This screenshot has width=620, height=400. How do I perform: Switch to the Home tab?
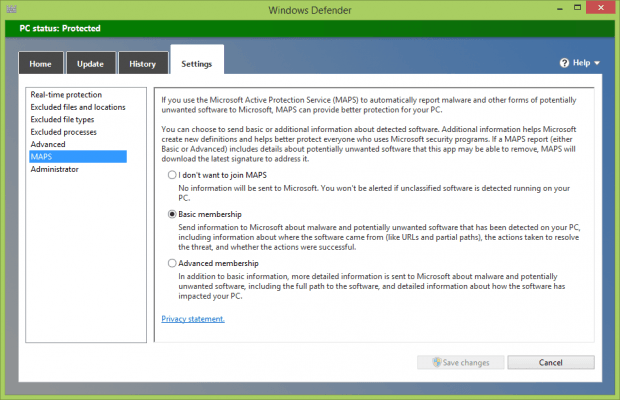click(40, 64)
